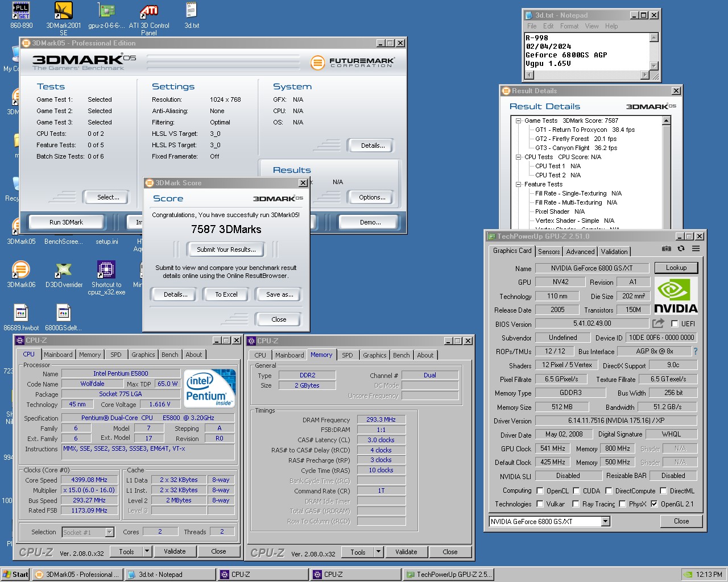Screen dimensions: 728x582
Task: Toggle the DirectML checkbox
Action: [x=663, y=490]
